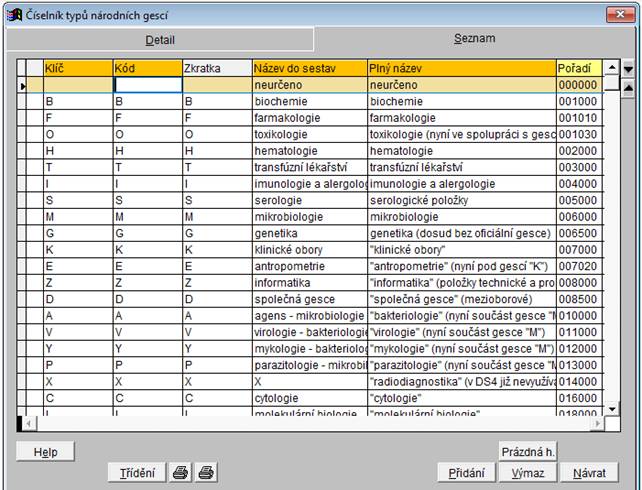
Task: Click the Prázdná h. button
Action: (x=527, y=451)
